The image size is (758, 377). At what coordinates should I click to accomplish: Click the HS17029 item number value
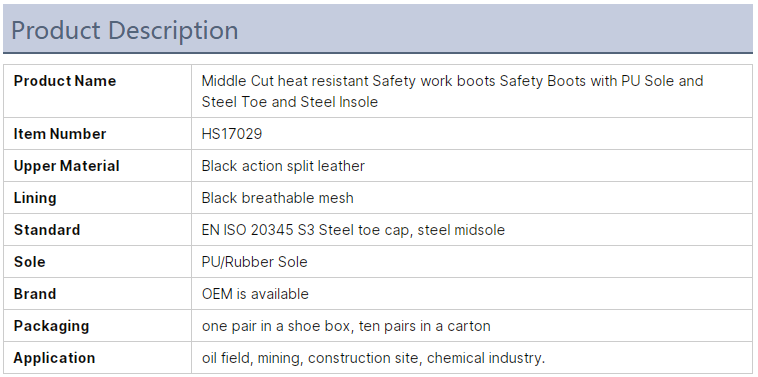tap(232, 134)
